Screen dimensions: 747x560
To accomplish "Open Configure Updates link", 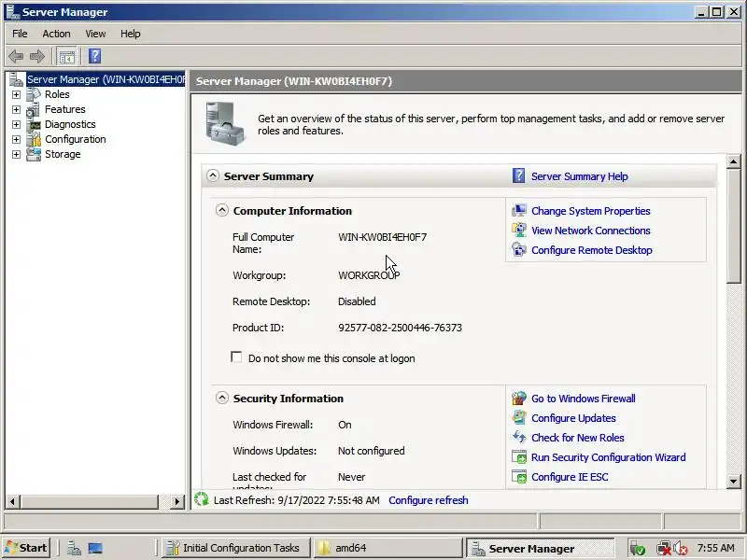I will (x=573, y=418).
